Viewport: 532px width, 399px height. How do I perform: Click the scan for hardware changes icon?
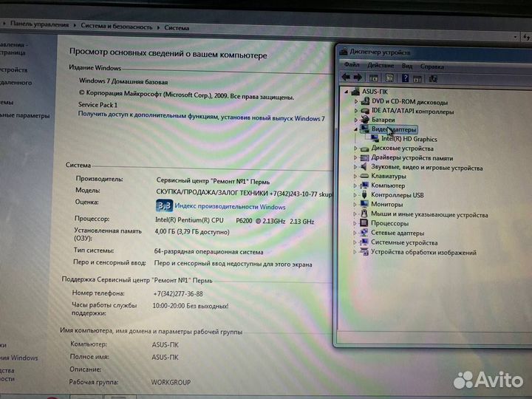pyautogui.click(x=433, y=79)
